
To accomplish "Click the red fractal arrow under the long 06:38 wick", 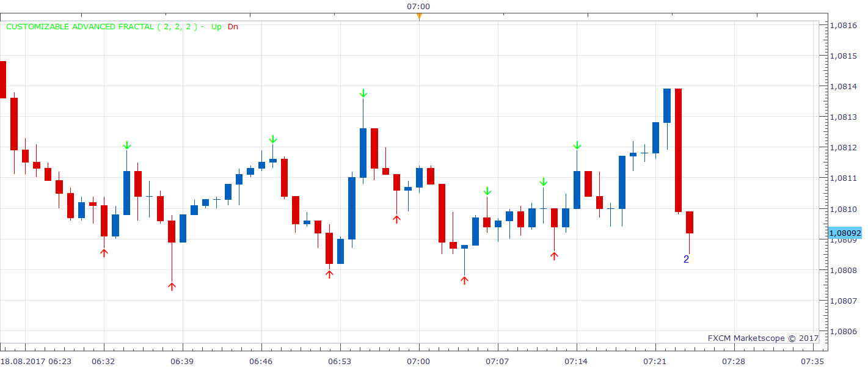I will (172, 286).
